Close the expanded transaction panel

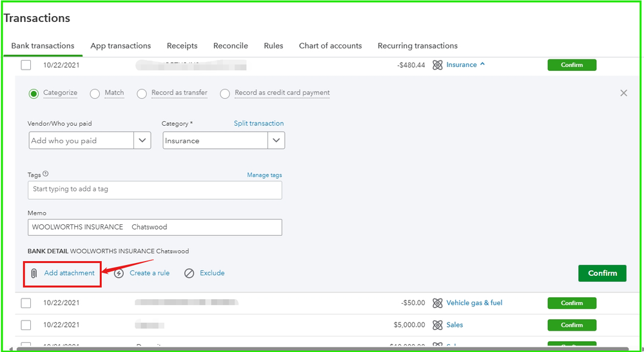point(623,93)
